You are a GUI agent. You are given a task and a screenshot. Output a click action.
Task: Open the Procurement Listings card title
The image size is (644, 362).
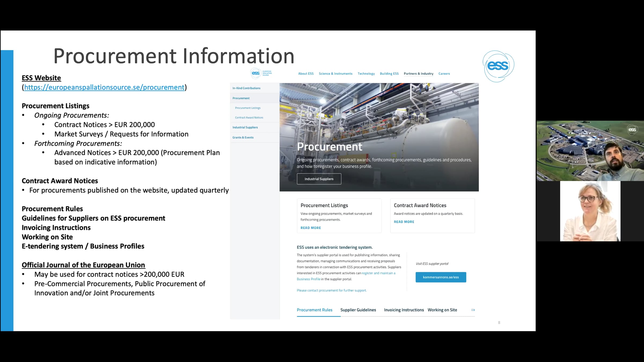click(324, 205)
